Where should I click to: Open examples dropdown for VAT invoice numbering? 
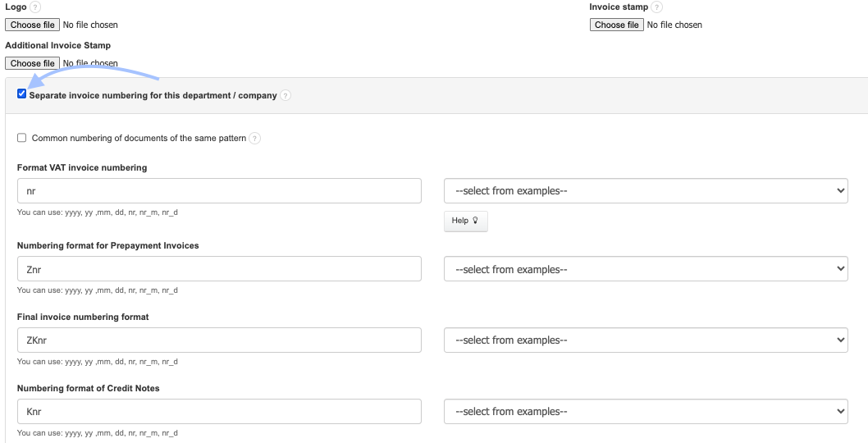point(646,191)
